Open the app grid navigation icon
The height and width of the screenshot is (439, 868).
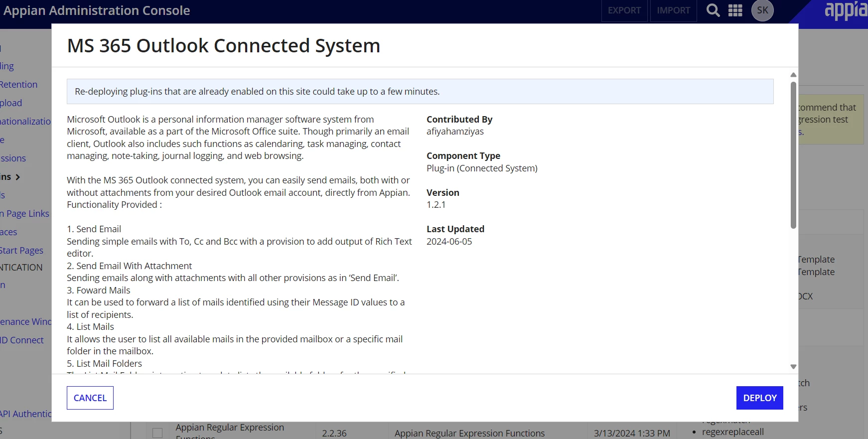pos(735,10)
